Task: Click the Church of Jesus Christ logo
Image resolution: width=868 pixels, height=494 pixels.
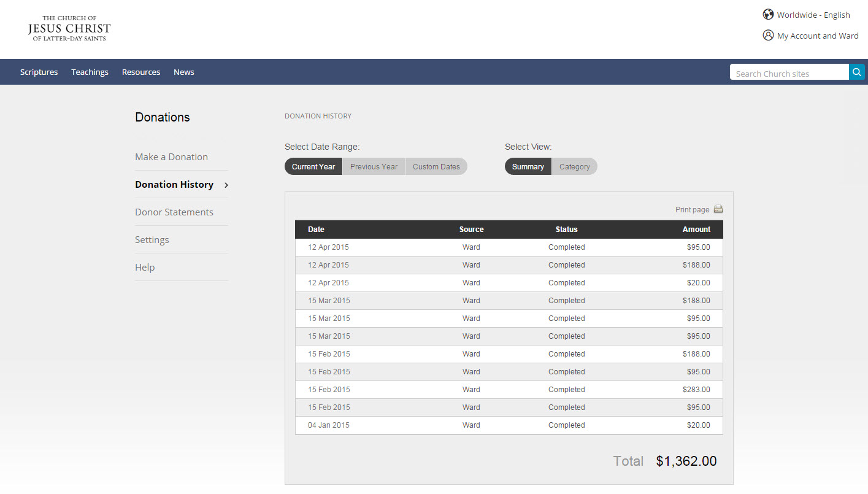Action: click(x=69, y=28)
